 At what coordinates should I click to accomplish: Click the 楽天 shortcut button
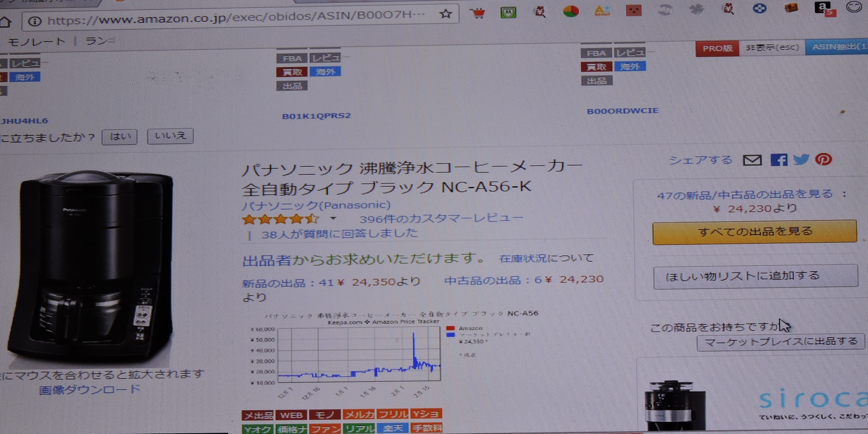(392, 428)
